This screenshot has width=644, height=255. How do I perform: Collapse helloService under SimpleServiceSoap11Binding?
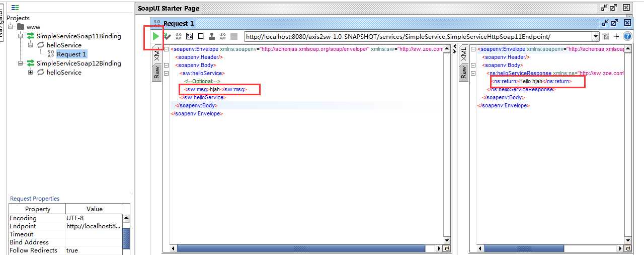[31, 45]
